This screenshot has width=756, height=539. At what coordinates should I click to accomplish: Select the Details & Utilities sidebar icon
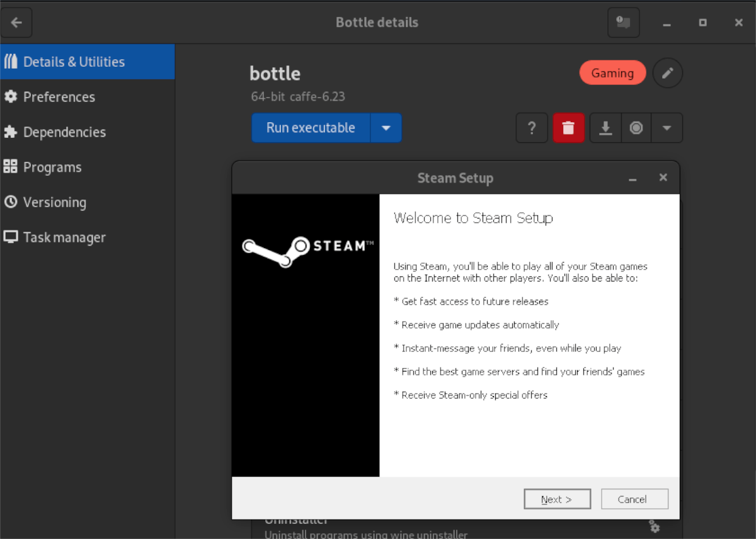tap(10, 61)
